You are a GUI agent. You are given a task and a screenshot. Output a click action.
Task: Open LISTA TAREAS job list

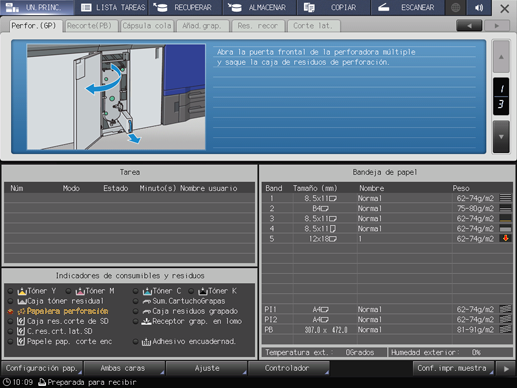[112, 7]
